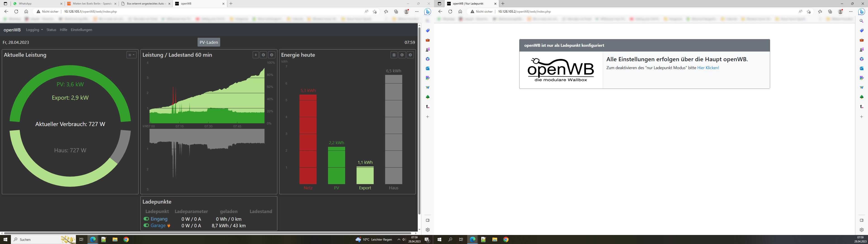The image size is (868, 244).
Task: Click previous arrow in Energie heute panel
Action: 402,55
